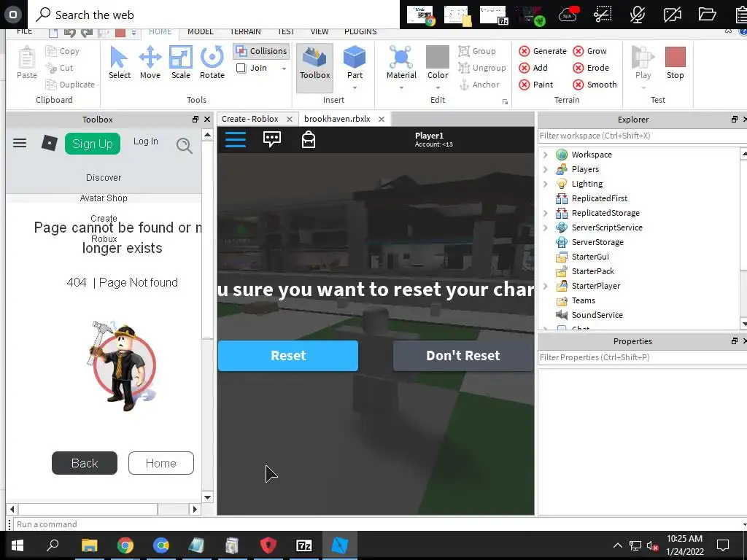Screen dimensions: 747x560
Task: Click the terrain Smooth tool
Action: (x=595, y=85)
